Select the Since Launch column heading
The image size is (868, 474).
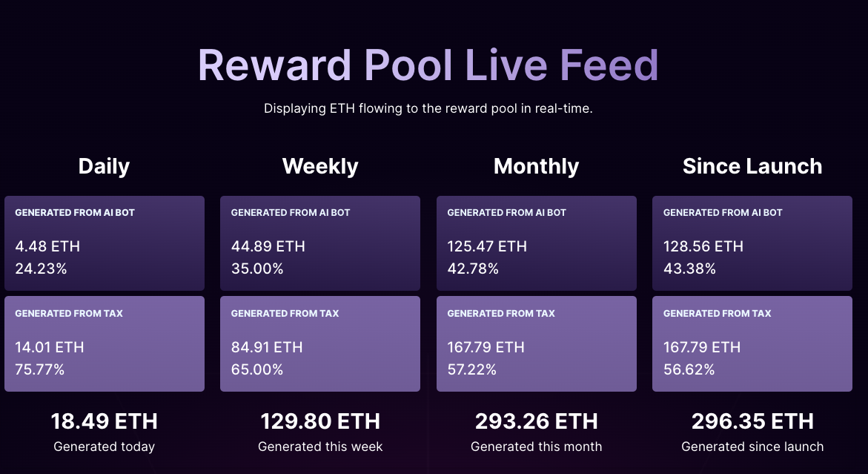tap(752, 166)
